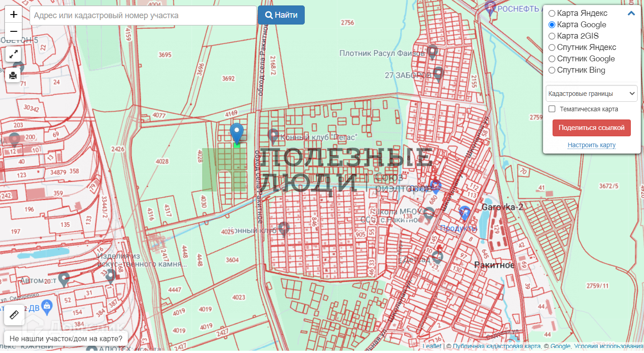644x353 pixels.
Task: Click parcel number 2426
Action: click(x=117, y=149)
